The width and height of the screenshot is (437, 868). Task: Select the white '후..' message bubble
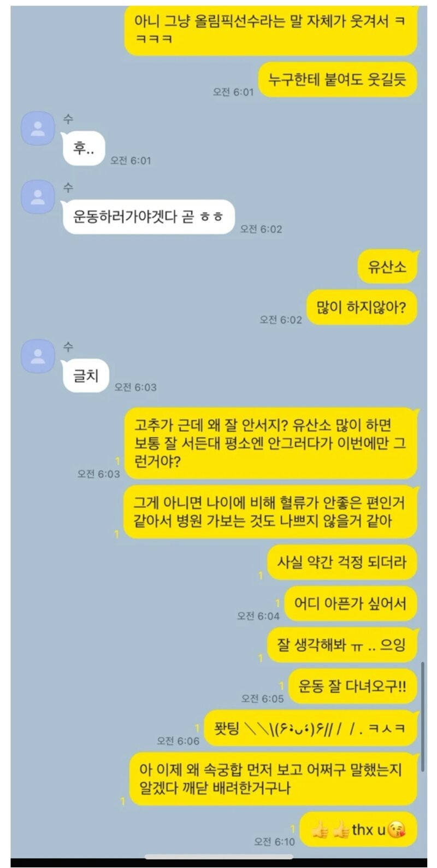[84, 148]
